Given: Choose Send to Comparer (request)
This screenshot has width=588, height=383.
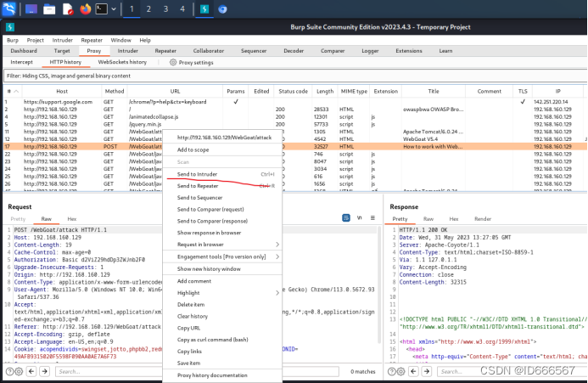Looking at the screenshot, I should tap(222, 209).
